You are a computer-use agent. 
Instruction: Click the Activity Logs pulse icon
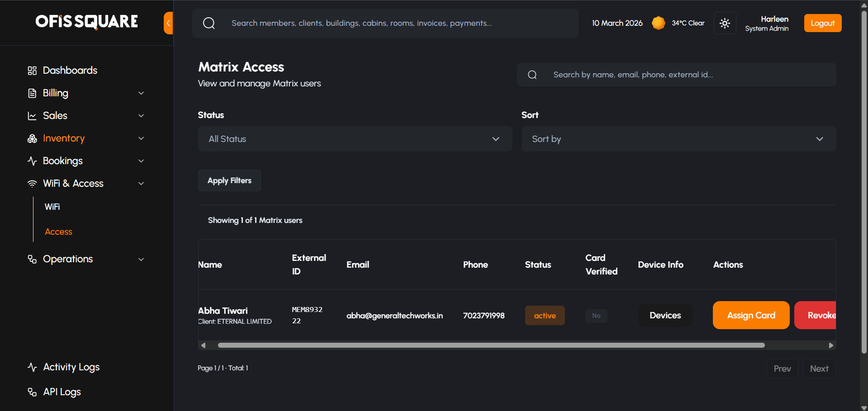[x=32, y=367]
